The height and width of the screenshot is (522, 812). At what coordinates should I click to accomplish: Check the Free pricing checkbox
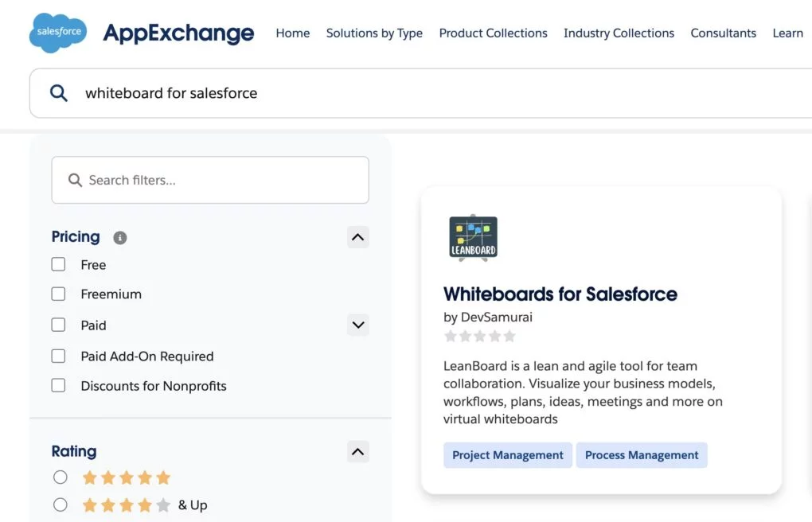click(59, 265)
